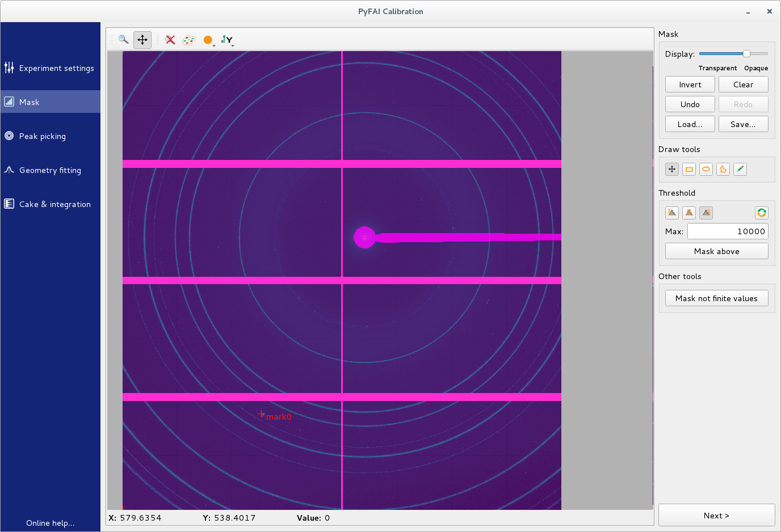Toggle the pan tool in Draw tools
Screen dimensions: 781x532
pyautogui.click(x=672, y=169)
